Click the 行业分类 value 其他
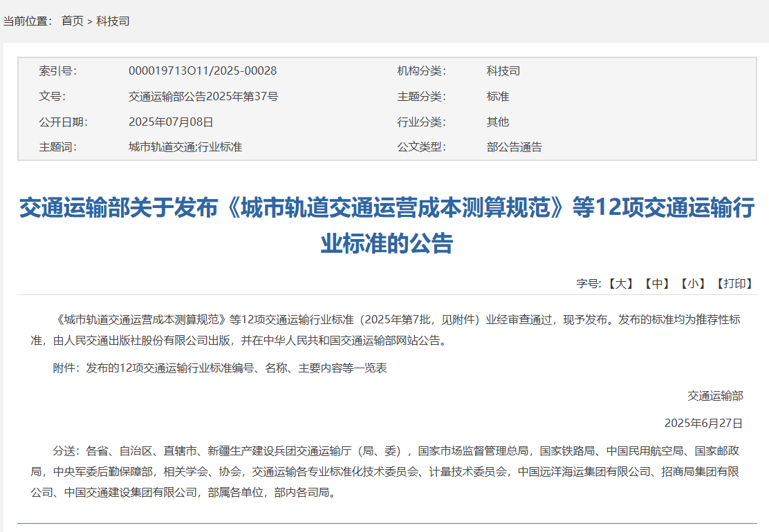The width and height of the screenshot is (769, 532). click(498, 122)
